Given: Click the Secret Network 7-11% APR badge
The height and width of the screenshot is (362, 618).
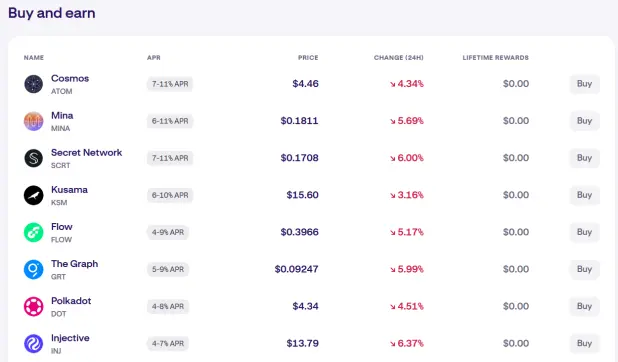Looking at the screenshot, I should click(x=170, y=158).
